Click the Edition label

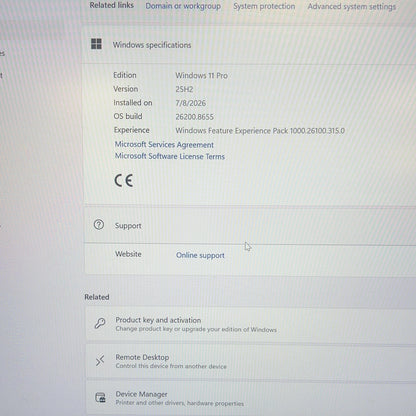[x=125, y=75]
